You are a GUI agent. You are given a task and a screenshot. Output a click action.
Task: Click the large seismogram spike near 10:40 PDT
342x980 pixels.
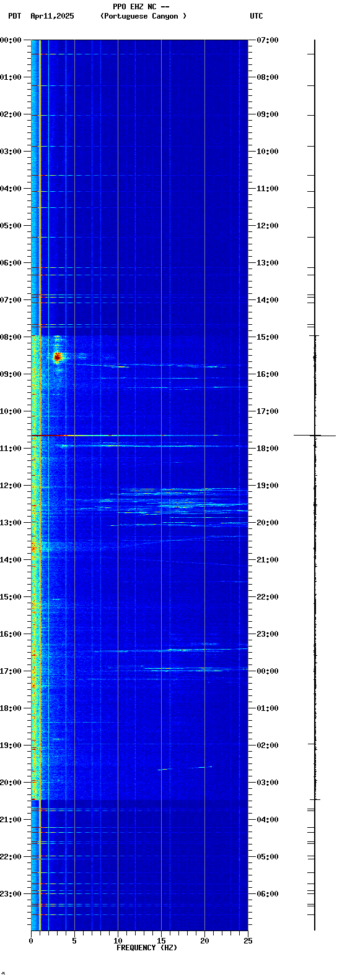[x=315, y=436]
